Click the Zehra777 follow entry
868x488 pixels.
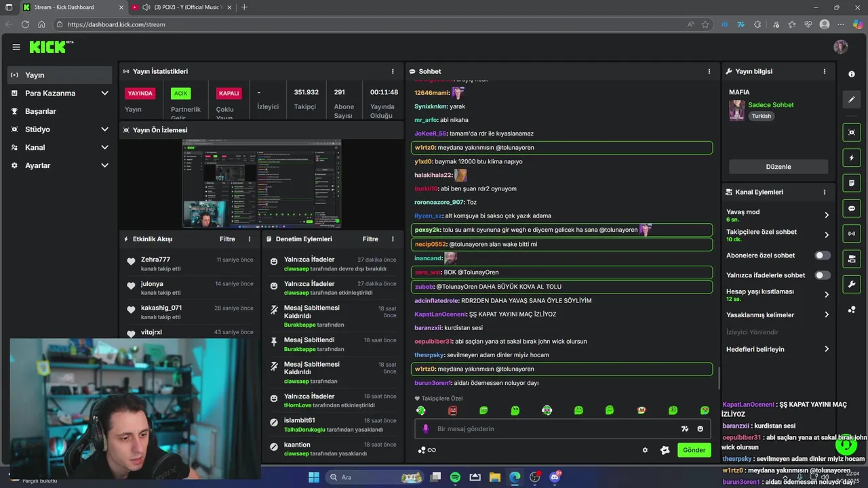coord(190,264)
